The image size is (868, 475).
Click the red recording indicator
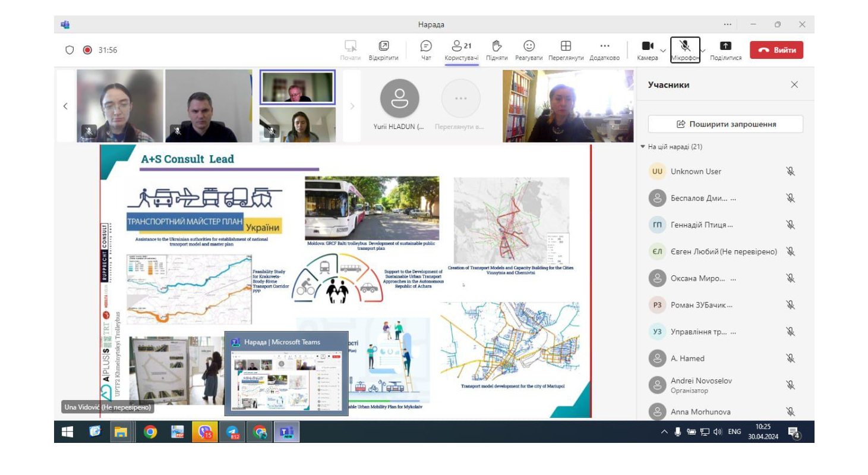coord(87,50)
